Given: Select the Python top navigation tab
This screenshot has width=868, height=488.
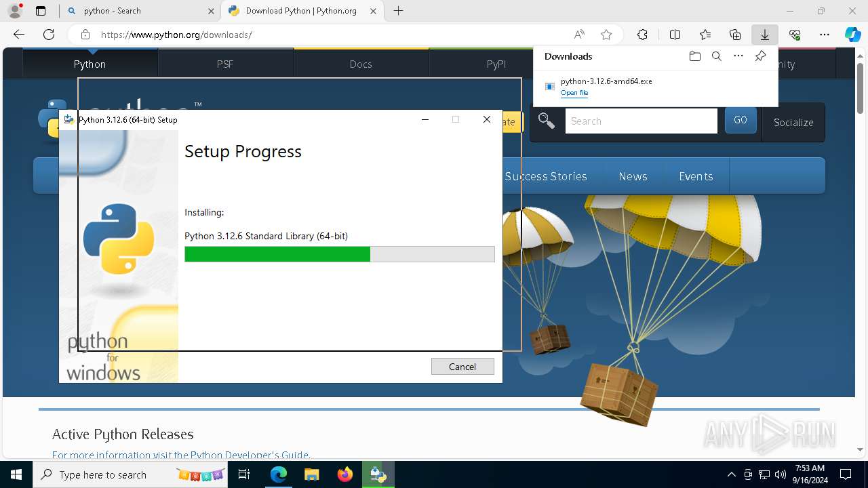Looking at the screenshot, I should (x=90, y=64).
